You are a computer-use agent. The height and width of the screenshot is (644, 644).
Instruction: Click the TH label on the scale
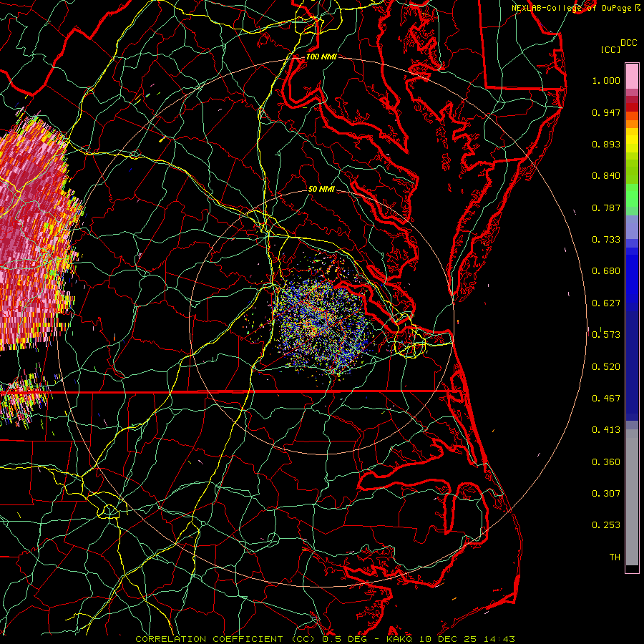pyautogui.click(x=615, y=557)
